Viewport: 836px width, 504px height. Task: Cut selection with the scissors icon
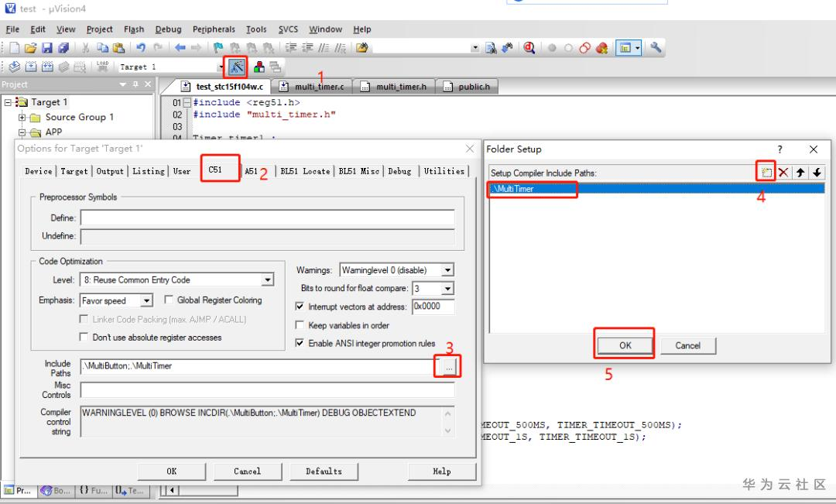click(85, 48)
